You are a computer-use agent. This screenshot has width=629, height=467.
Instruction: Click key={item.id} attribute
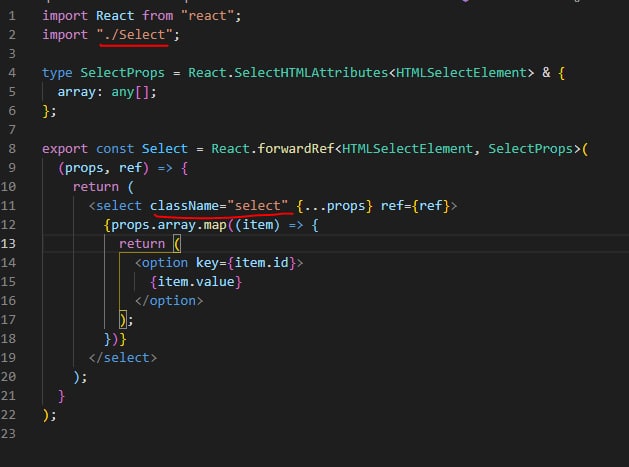click(246, 263)
